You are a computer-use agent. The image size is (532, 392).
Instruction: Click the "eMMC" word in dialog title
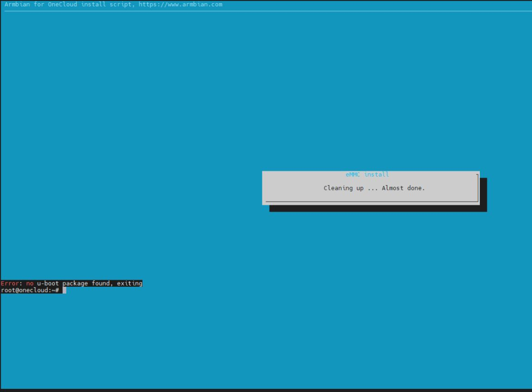(x=353, y=174)
